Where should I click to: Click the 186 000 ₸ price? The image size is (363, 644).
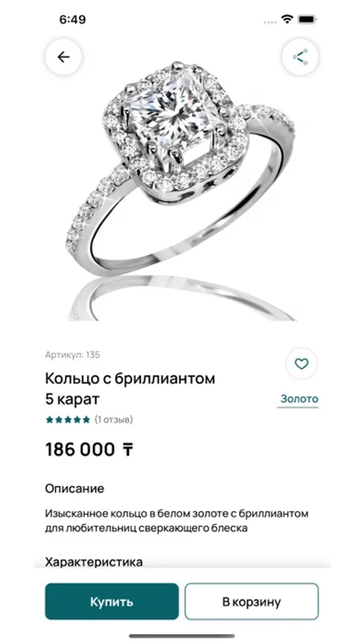(x=89, y=450)
